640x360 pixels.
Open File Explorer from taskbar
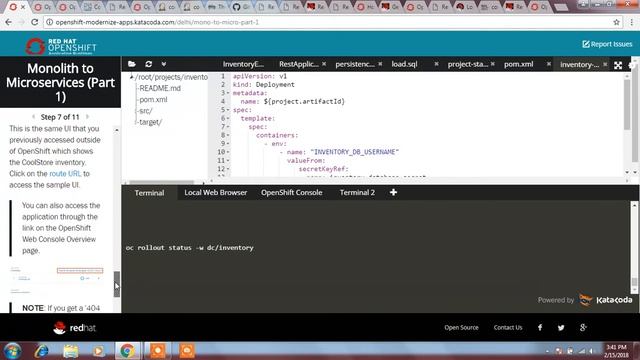(x=71, y=351)
